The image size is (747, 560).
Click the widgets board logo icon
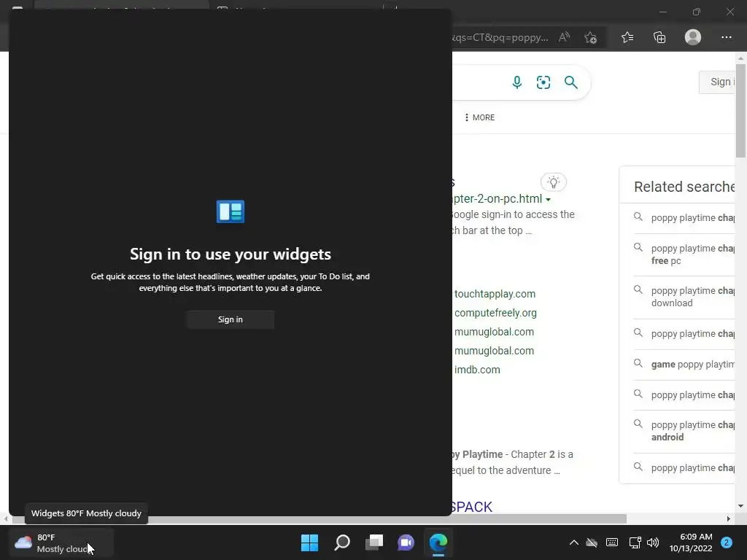230,211
